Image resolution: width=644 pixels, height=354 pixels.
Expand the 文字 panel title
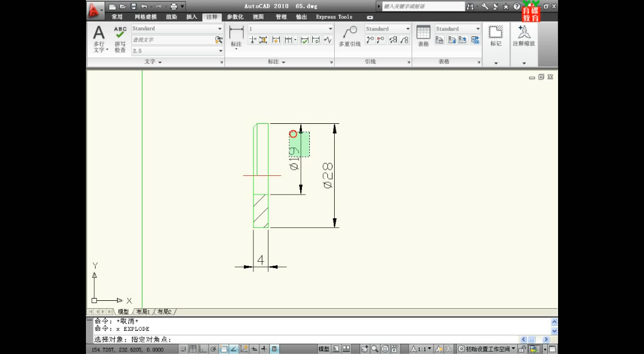153,62
